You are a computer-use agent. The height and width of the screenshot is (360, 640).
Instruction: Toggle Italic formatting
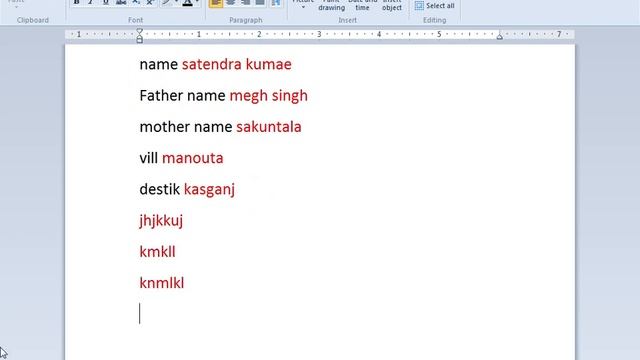[91, 2]
